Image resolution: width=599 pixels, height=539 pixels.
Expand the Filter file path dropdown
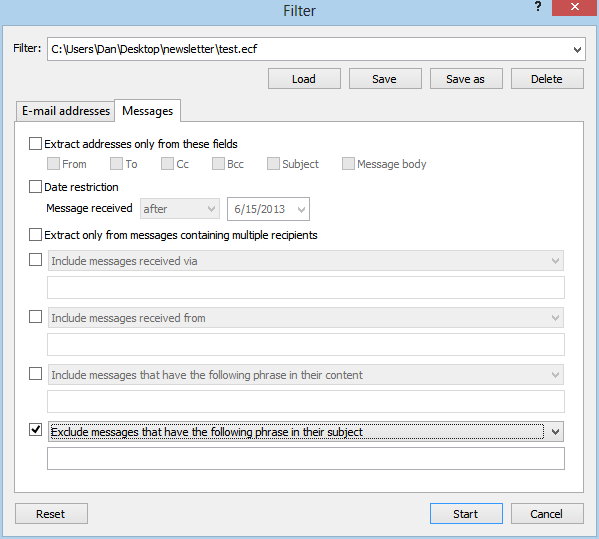pyautogui.click(x=577, y=49)
